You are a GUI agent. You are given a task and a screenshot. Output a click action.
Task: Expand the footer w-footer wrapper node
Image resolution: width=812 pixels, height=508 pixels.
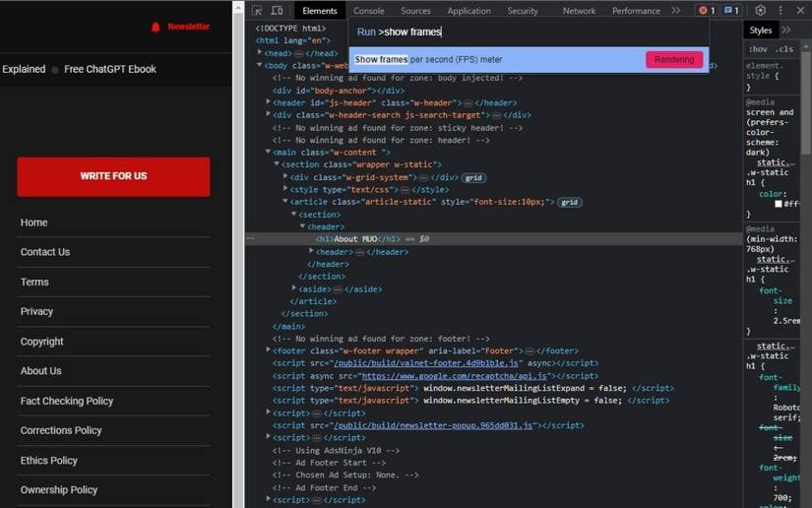(269, 350)
